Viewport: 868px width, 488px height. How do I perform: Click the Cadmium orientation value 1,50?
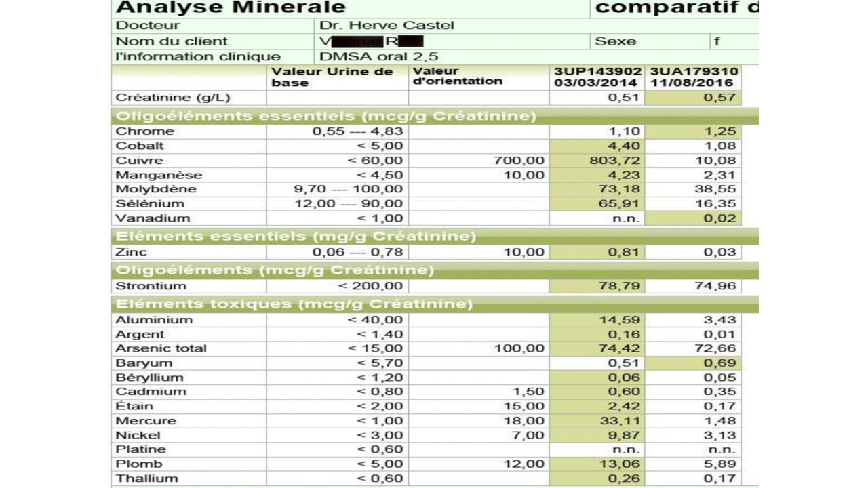530,392
